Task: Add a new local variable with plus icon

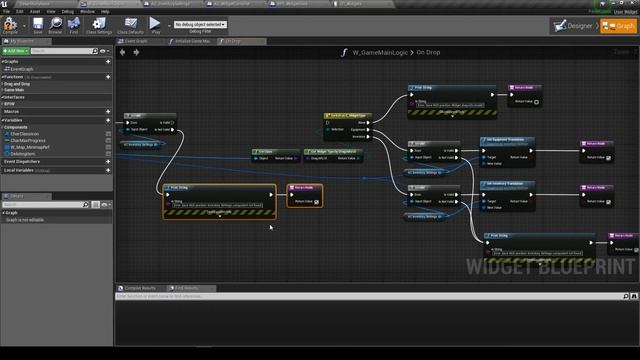Action: [108, 170]
